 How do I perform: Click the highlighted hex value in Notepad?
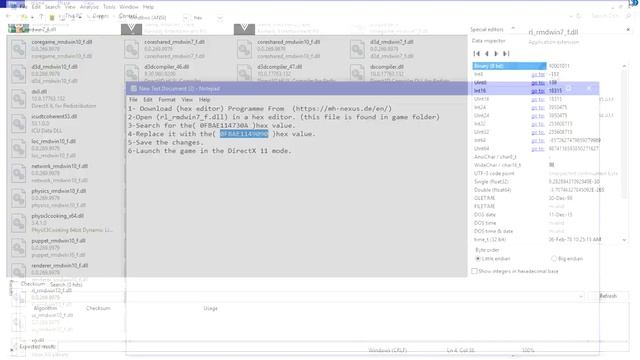[244, 133]
